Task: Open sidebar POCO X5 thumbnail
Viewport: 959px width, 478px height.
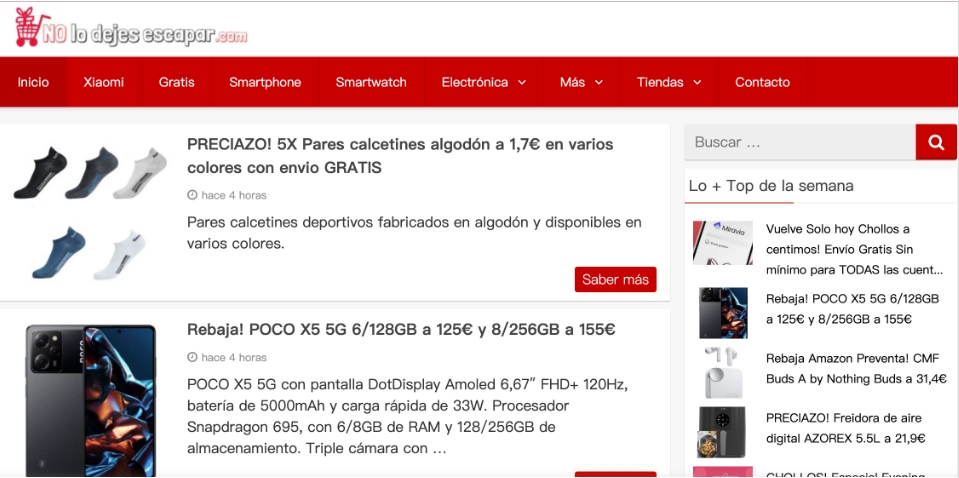Action: click(x=724, y=312)
